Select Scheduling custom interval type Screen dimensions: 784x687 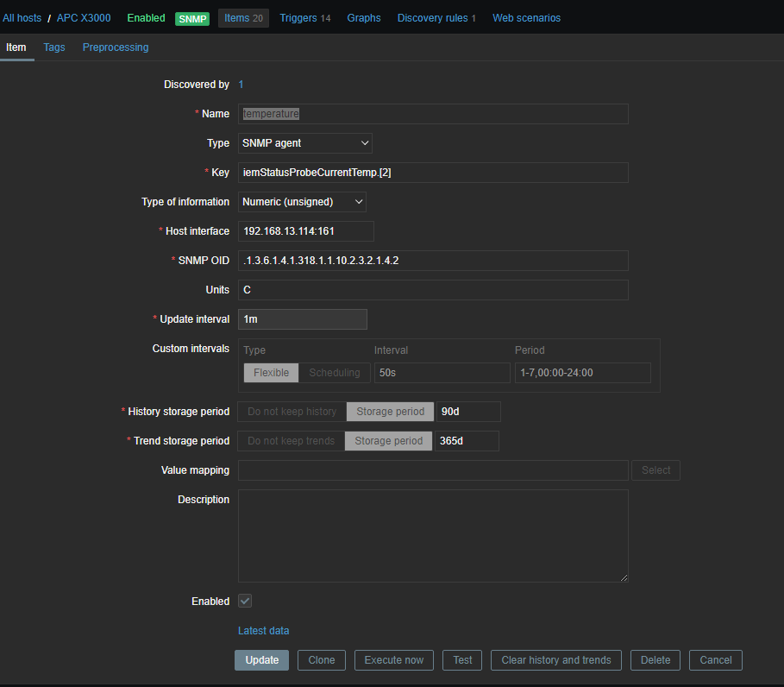335,373
